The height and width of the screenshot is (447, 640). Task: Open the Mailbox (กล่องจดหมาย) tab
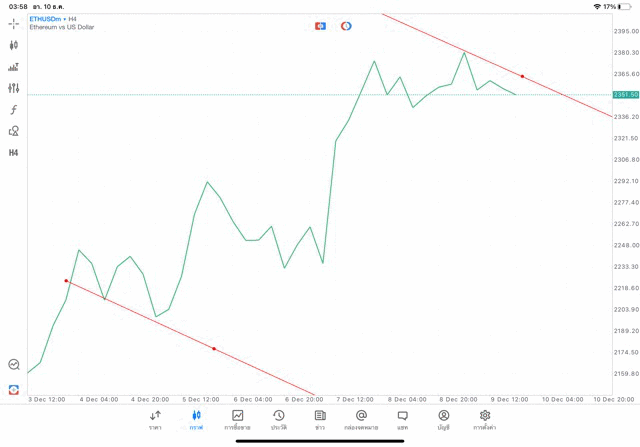(361, 420)
